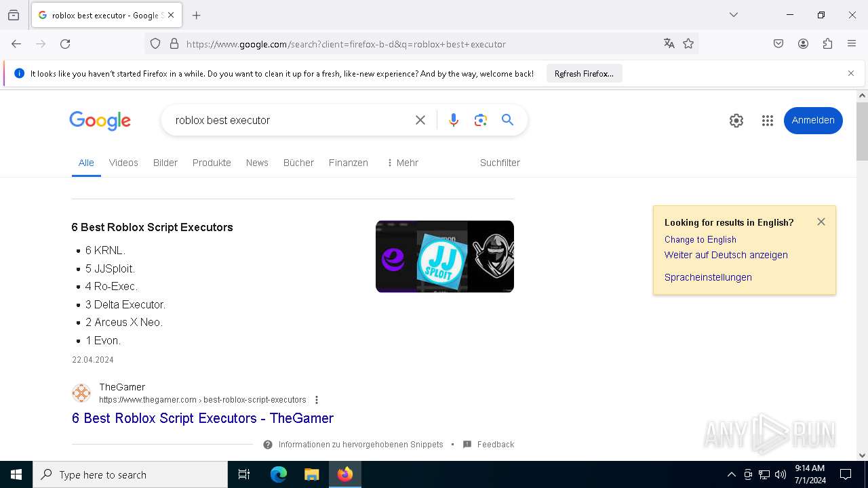The height and width of the screenshot is (488, 868).
Task: Open Google apps grid
Action: (x=768, y=121)
